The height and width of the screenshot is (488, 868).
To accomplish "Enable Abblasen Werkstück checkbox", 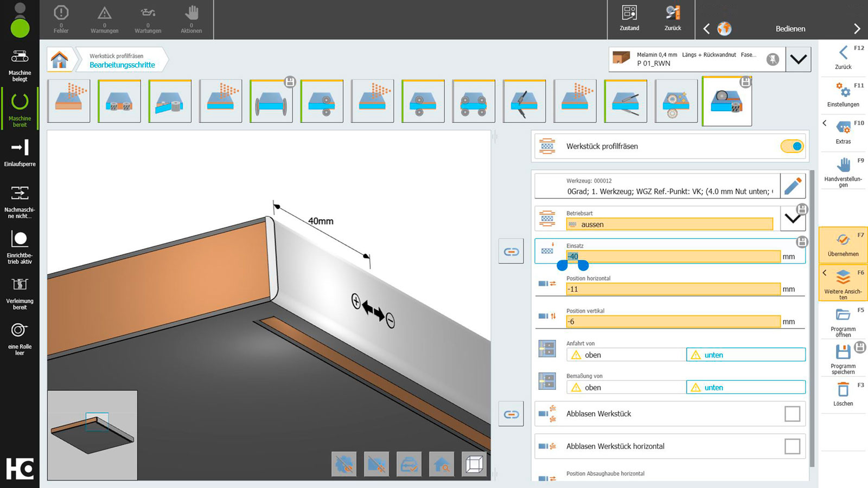I will (792, 414).
